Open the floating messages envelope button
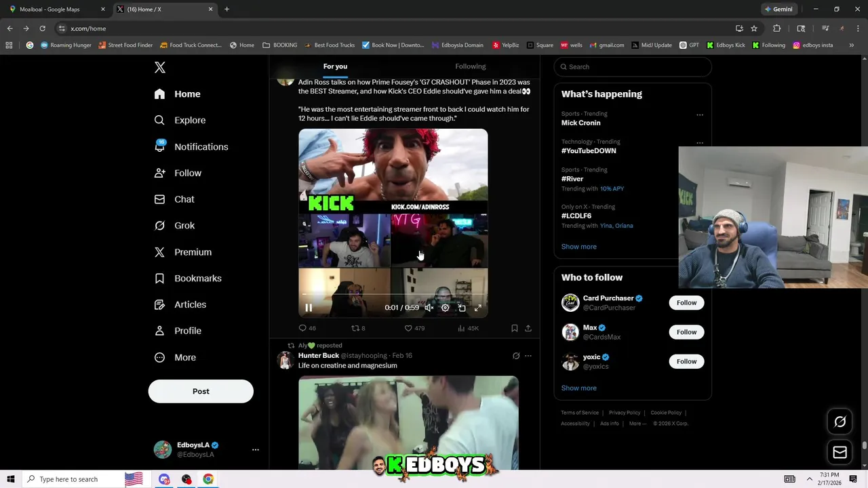The width and height of the screenshot is (868, 488). pos(840,452)
